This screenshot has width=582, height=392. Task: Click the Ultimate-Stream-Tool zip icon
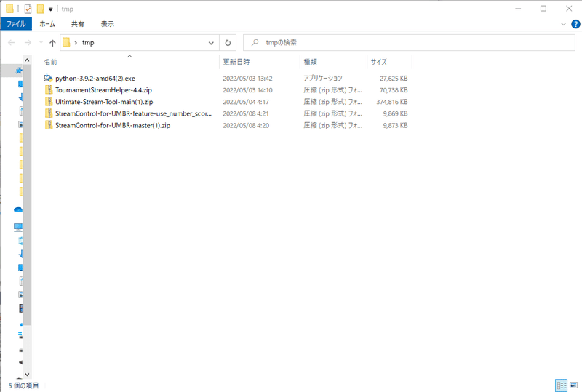(49, 101)
